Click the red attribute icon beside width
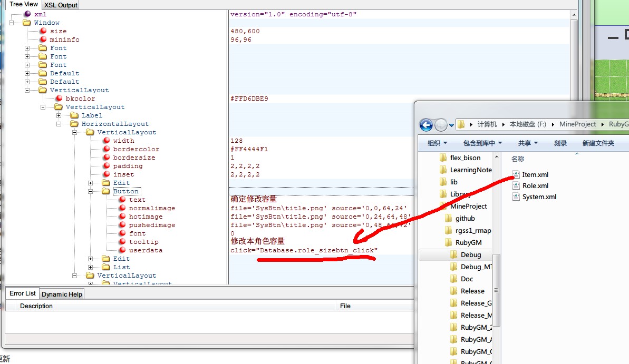The height and width of the screenshot is (364, 629). (x=107, y=140)
